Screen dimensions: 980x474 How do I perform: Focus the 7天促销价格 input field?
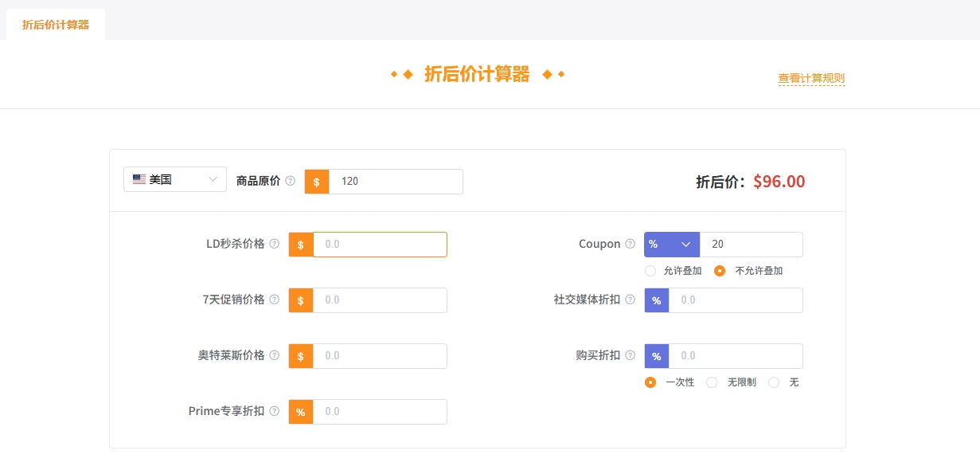pos(380,300)
